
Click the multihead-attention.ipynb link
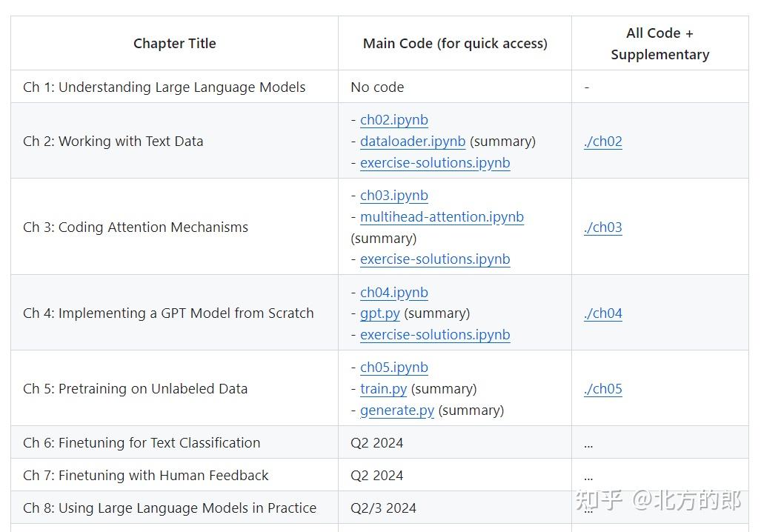[442, 217]
